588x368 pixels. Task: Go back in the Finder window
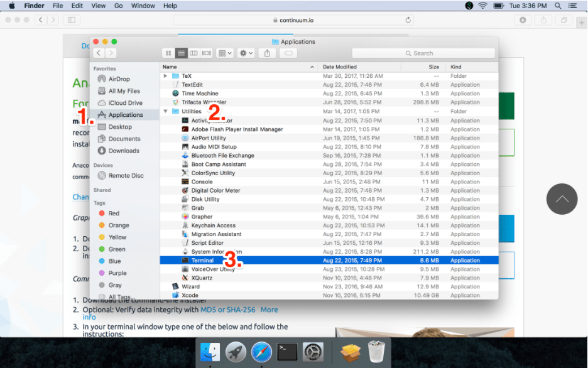pyautogui.click(x=99, y=53)
